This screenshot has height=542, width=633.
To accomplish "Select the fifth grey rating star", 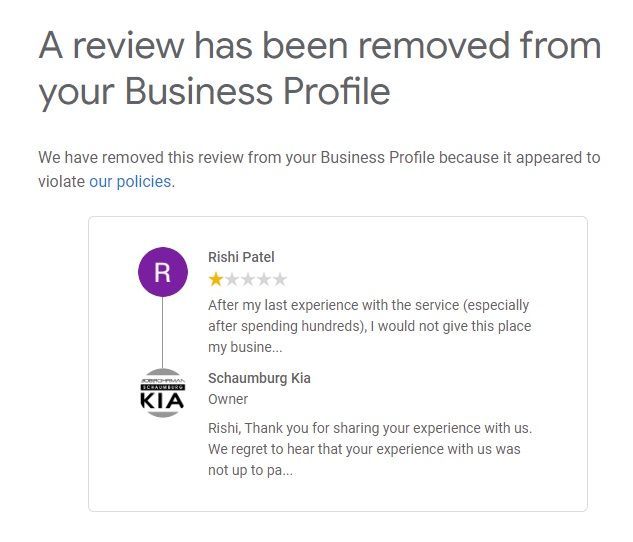I will pyautogui.click(x=280, y=280).
